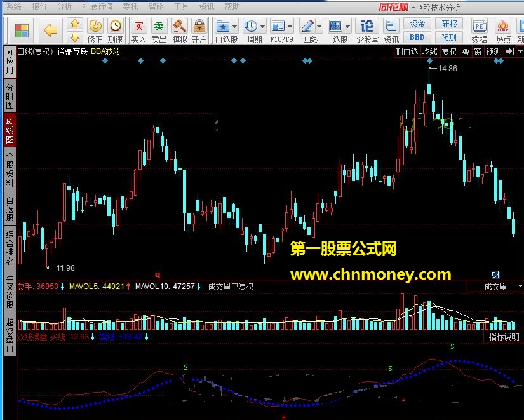This screenshot has height=420, width=524.
Task: Open the 自选股 star folder icon
Action: tap(223, 26)
